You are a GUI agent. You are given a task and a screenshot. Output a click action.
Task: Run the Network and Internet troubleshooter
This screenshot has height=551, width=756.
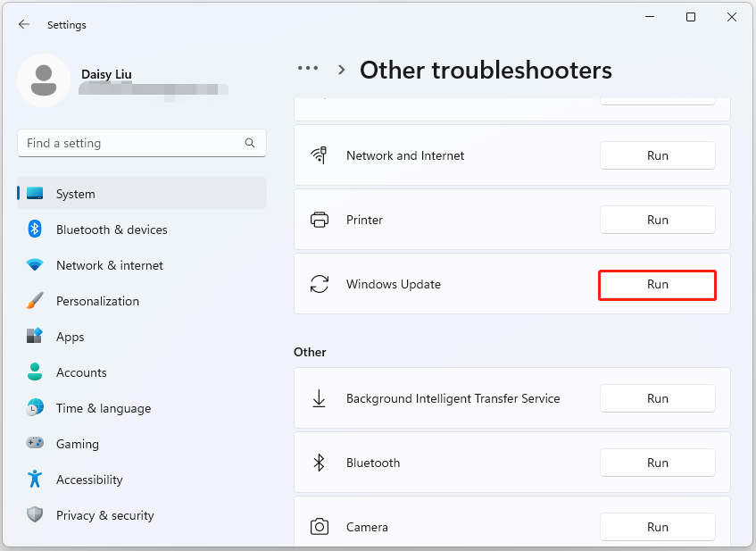tap(658, 155)
